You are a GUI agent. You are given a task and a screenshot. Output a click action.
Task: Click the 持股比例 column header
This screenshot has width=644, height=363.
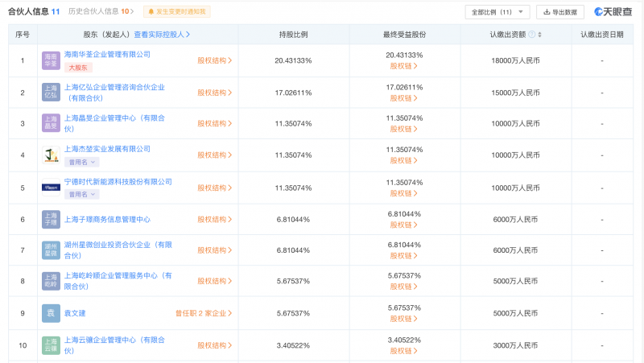[x=293, y=35]
